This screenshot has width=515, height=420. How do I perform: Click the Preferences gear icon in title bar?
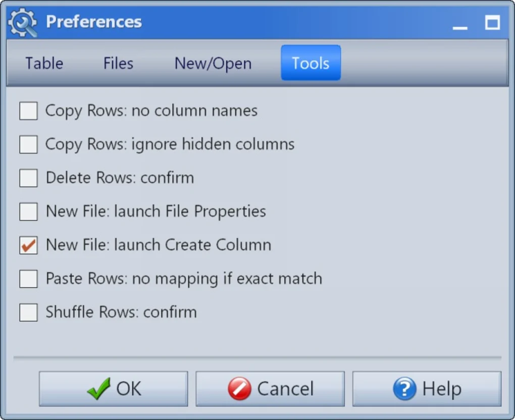click(23, 22)
